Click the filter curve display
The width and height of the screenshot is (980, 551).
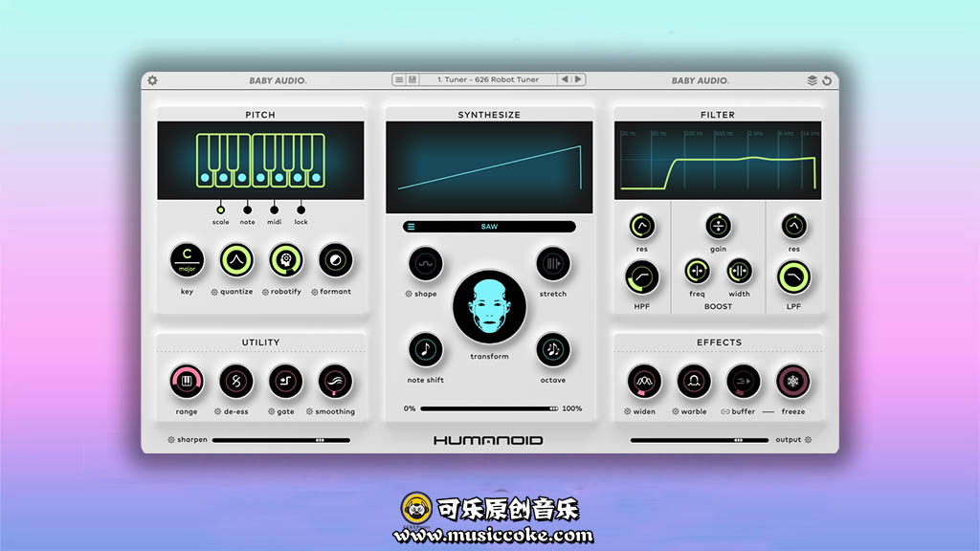[x=718, y=161]
